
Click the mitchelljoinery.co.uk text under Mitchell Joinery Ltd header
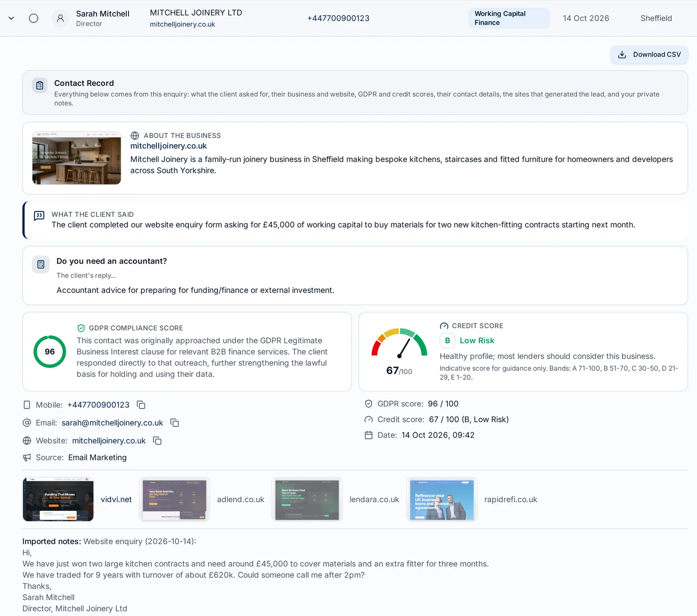pyautogui.click(x=183, y=24)
